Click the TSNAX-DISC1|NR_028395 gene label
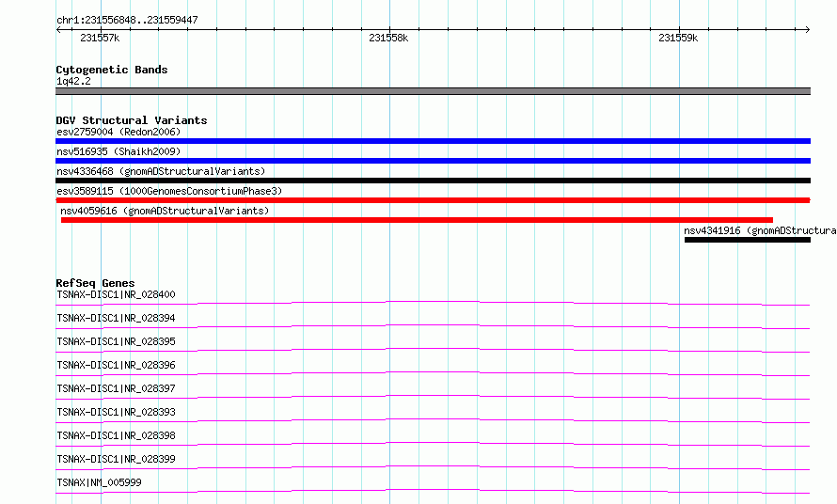This screenshot has width=837, height=504. (116, 341)
